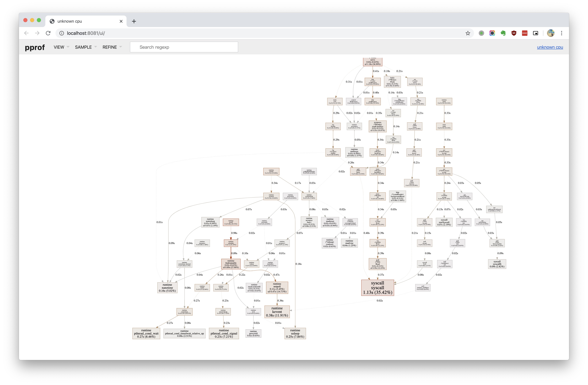The height and width of the screenshot is (385, 588).
Task: Click the user profile avatar
Action: coord(550,33)
